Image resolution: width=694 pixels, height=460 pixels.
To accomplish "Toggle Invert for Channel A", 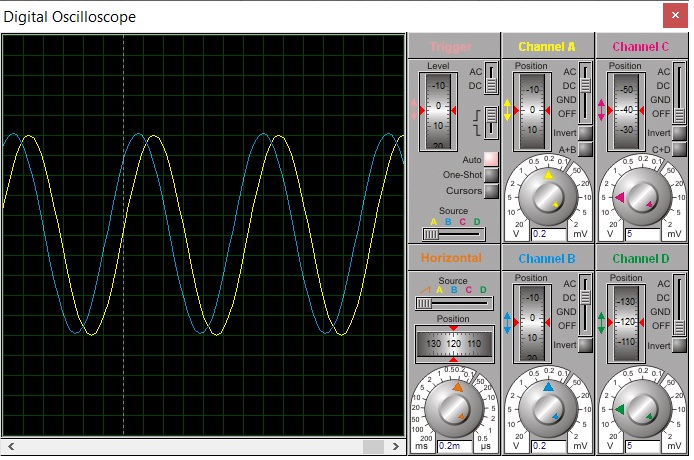I will click(585, 132).
